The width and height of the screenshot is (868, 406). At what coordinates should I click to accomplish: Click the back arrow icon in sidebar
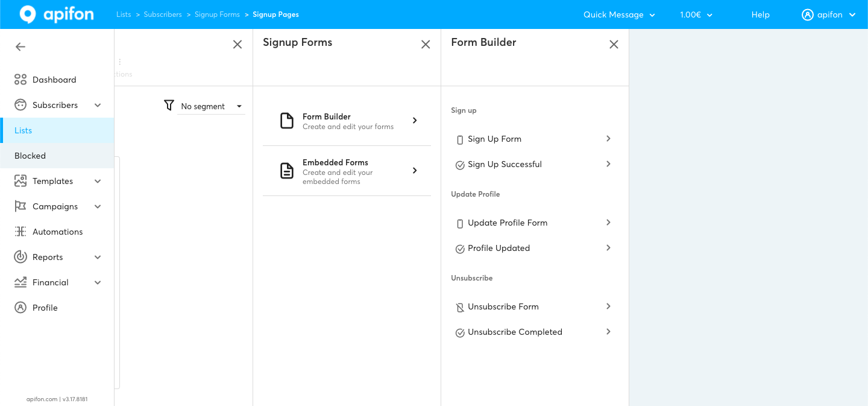click(20, 47)
